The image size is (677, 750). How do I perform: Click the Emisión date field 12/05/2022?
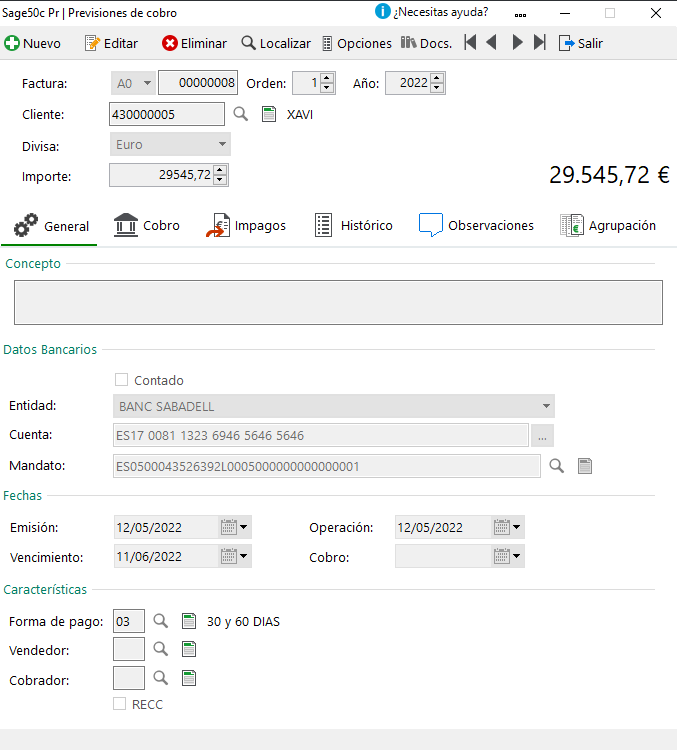point(166,527)
